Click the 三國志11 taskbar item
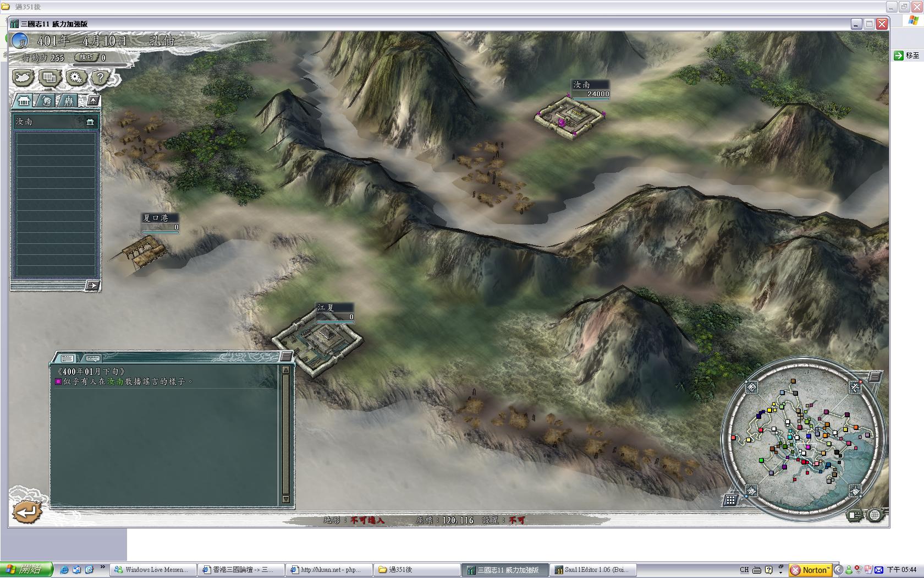The height and width of the screenshot is (578, 924). coord(505,570)
